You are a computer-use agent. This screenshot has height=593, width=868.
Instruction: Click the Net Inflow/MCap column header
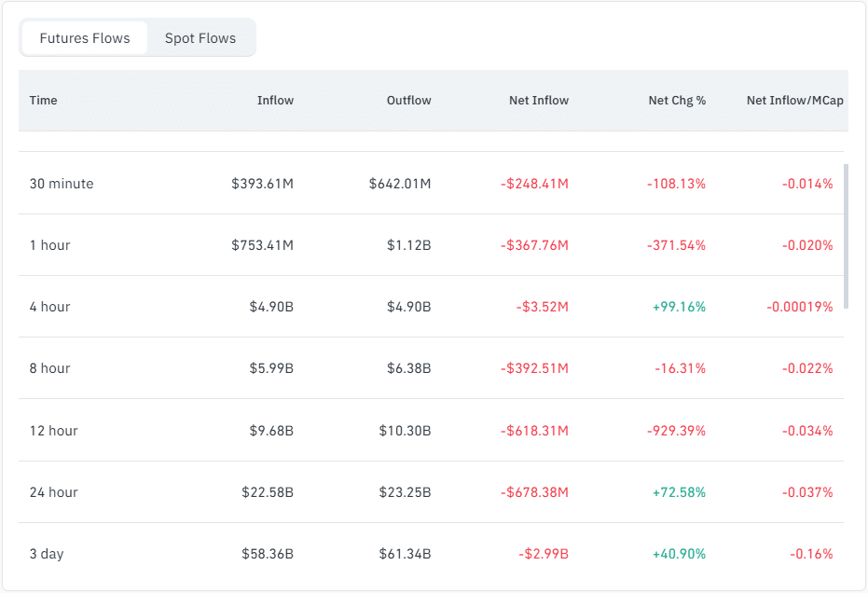coord(794,100)
